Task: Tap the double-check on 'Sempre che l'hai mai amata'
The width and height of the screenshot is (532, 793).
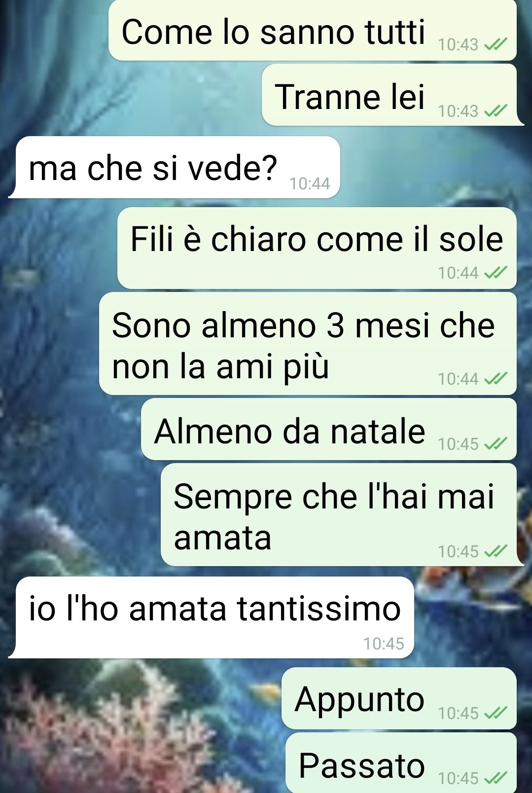Action: coord(495,551)
